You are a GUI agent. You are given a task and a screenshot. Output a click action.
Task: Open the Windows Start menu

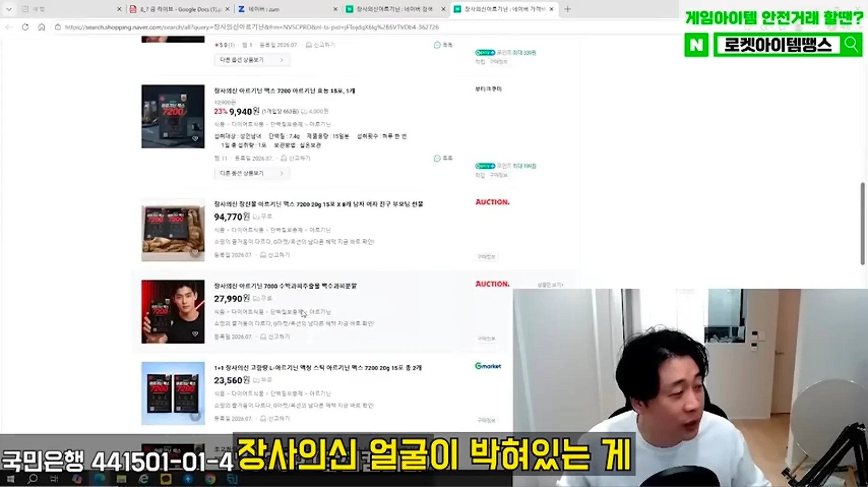coord(11,479)
